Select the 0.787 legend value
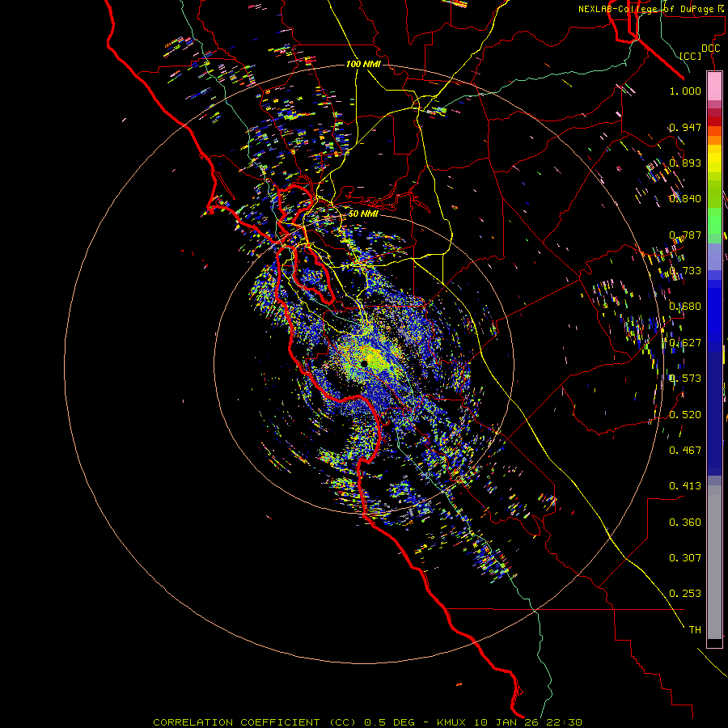Viewport: 728px width, 728px height. coord(685,235)
